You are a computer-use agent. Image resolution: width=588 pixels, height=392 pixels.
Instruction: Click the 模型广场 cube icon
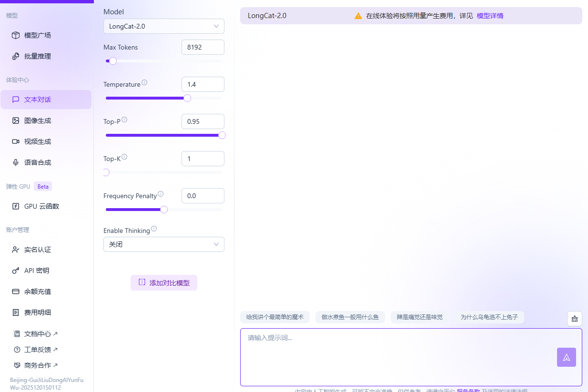point(16,35)
